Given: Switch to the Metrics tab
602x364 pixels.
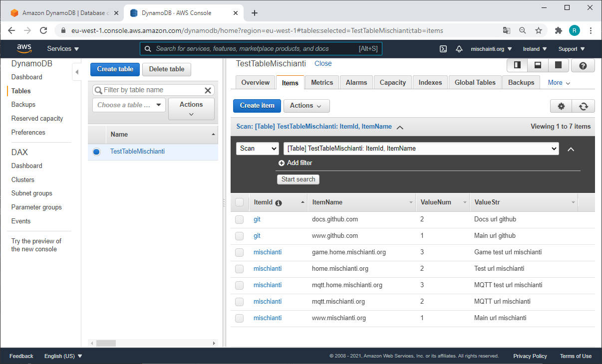Looking at the screenshot, I should click(x=321, y=82).
